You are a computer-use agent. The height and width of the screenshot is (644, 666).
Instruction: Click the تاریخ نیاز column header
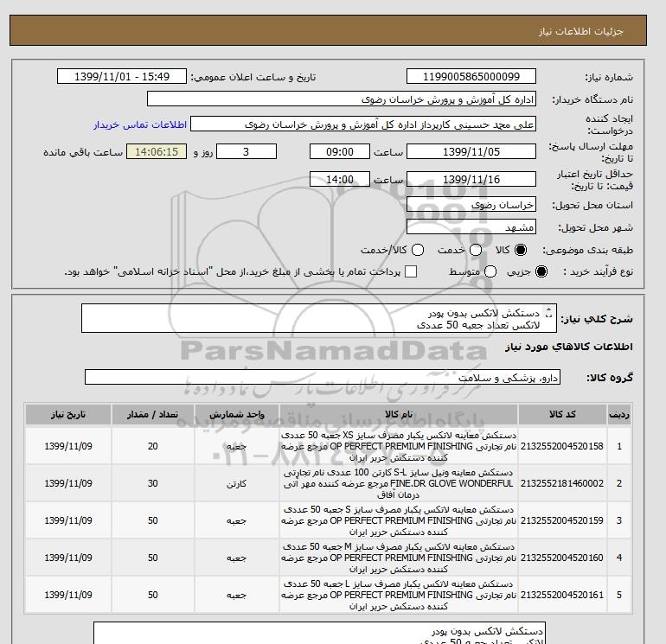pos(68,414)
